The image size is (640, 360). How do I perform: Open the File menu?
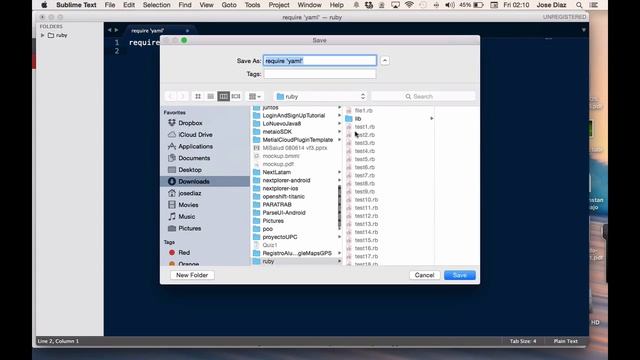click(x=110, y=5)
